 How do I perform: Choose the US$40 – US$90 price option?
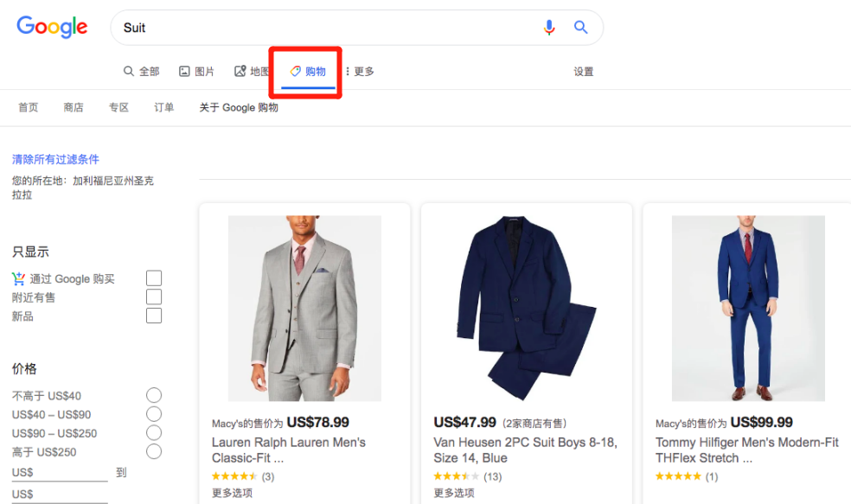click(154, 414)
